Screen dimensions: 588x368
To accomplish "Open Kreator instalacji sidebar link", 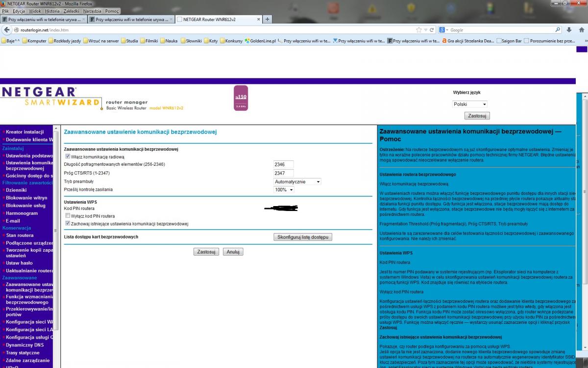I will [24, 132].
